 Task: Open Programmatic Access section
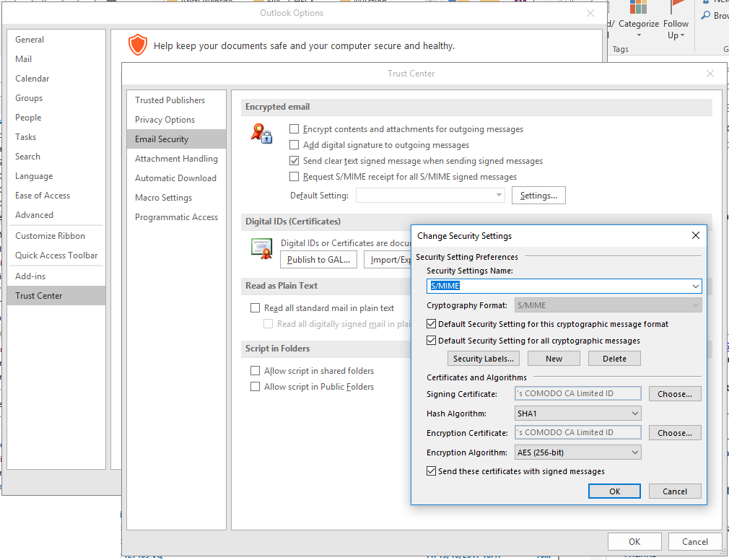point(176,217)
